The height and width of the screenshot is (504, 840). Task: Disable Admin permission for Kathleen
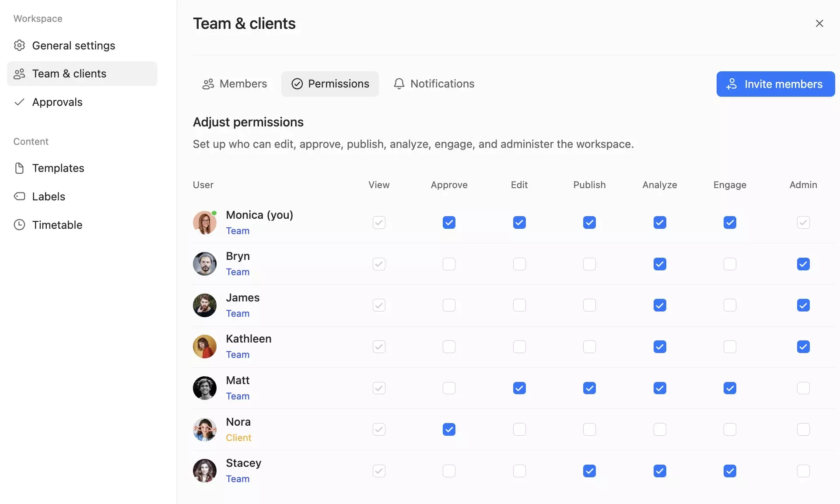pos(803,346)
